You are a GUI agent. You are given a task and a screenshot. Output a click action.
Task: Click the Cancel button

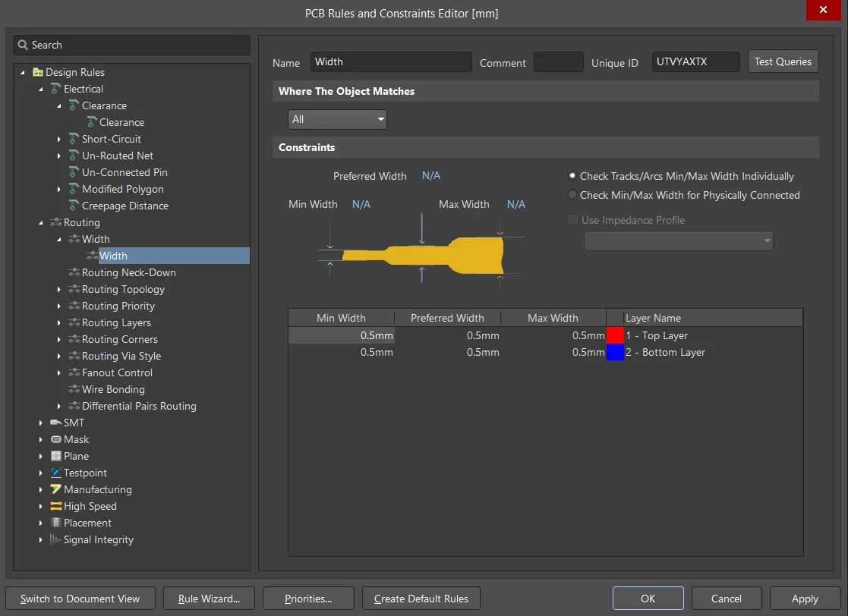727,598
